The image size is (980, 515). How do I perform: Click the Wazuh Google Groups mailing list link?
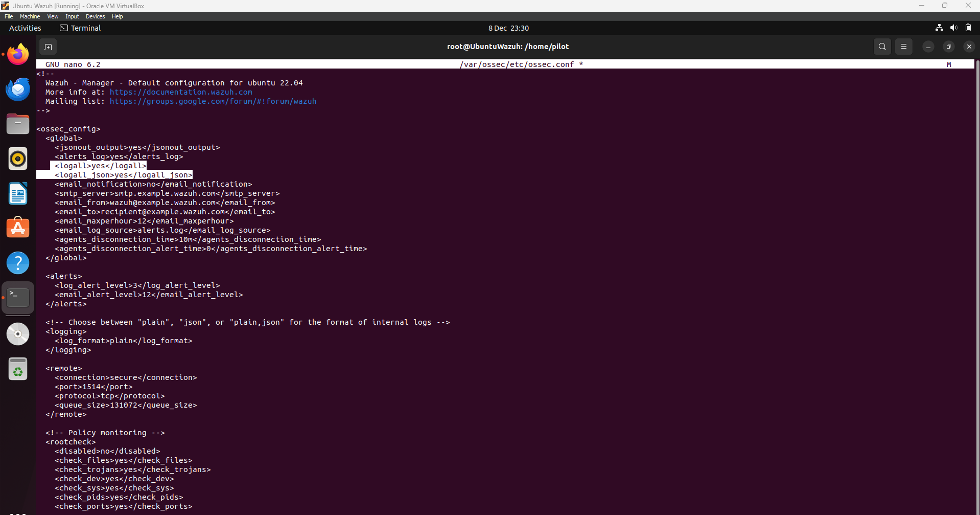[x=213, y=101]
